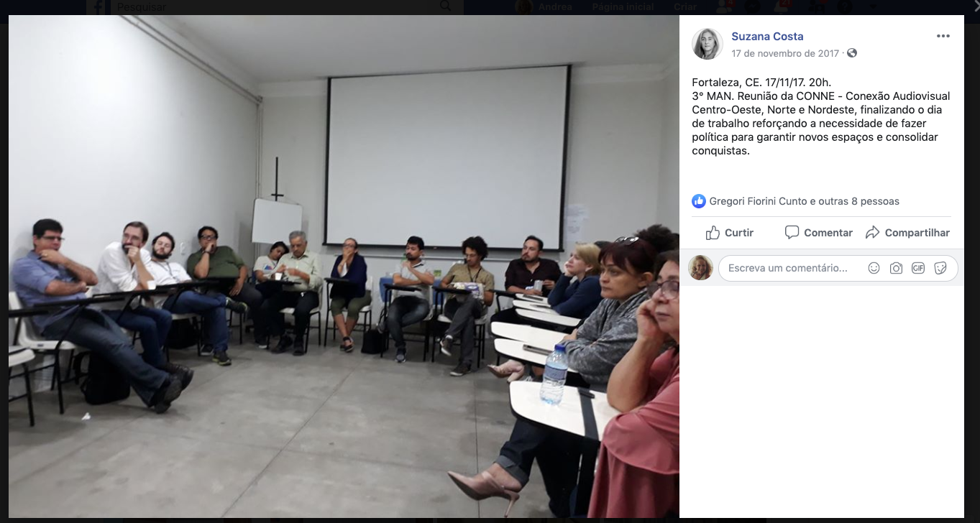Click the Comentar speech bubble icon
The height and width of the screenshot is (523, 980).
792,233
